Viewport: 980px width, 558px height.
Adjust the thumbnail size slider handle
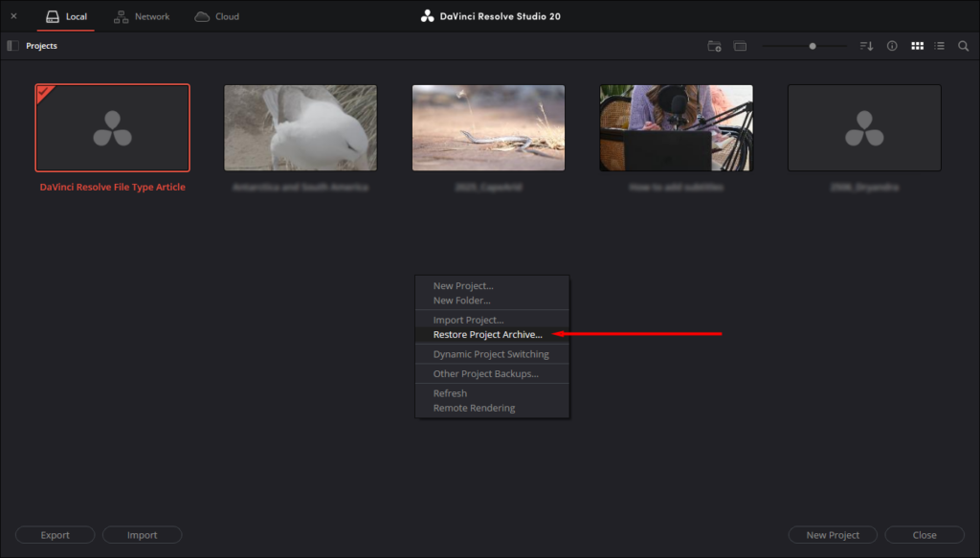[x=812, y=46]
